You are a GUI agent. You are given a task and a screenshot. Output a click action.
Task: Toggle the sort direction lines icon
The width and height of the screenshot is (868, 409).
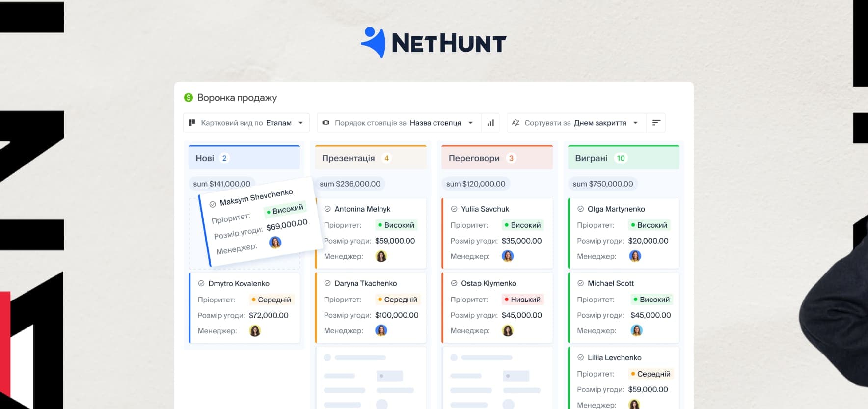click(656, 123)
